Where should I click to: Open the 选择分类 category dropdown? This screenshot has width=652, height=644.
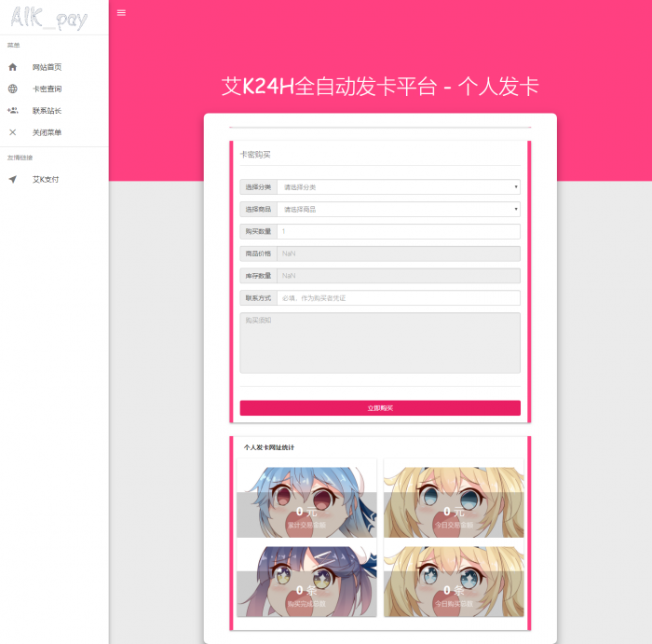point(398,187)
